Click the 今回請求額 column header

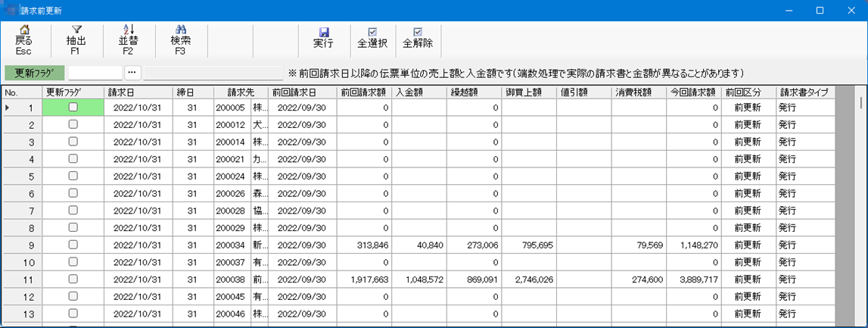coord(693,92)
